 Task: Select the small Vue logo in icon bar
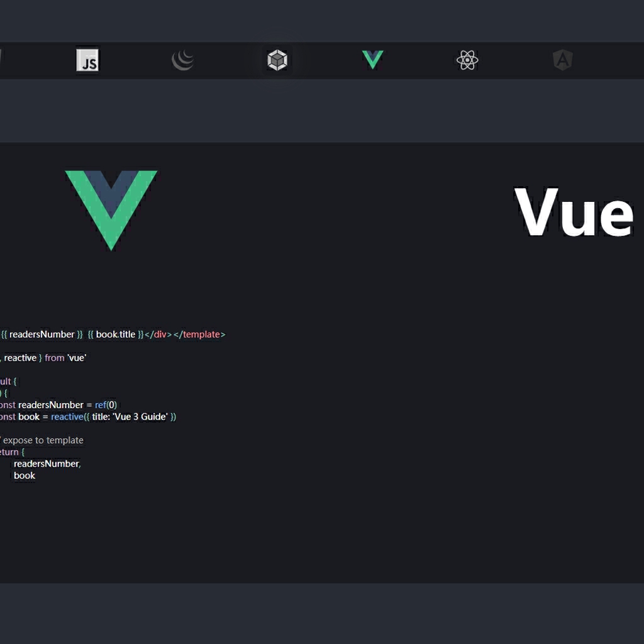point(372,60)
